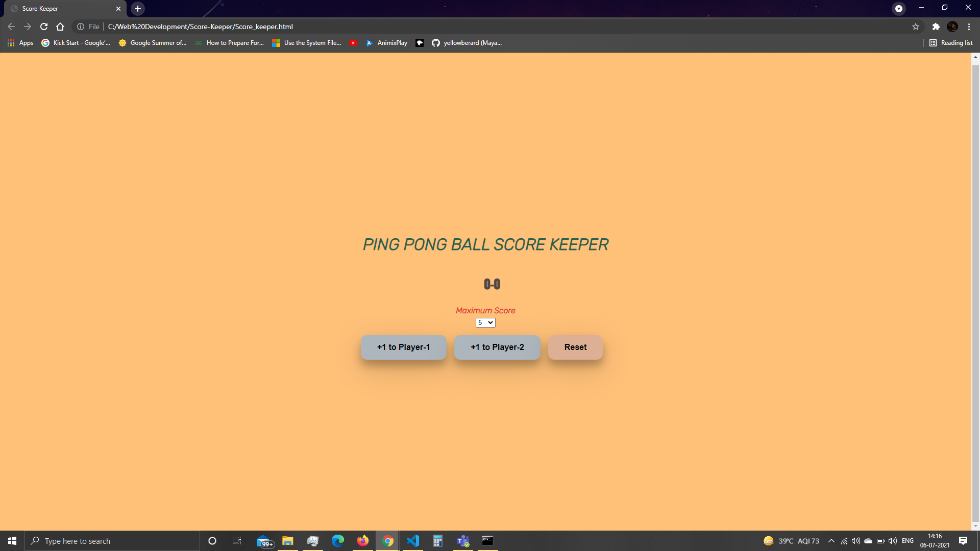Add one point to Player-1

(403, 347)
